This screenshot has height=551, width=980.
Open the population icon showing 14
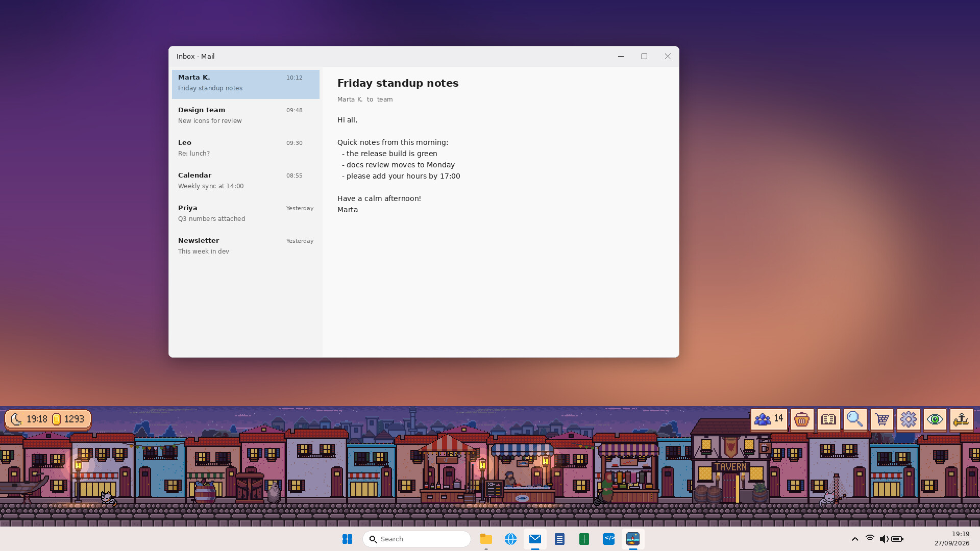(769, 419)
